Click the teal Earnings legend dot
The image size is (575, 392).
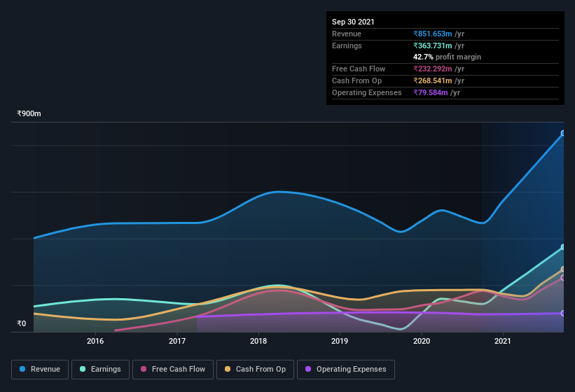point(83,369)
